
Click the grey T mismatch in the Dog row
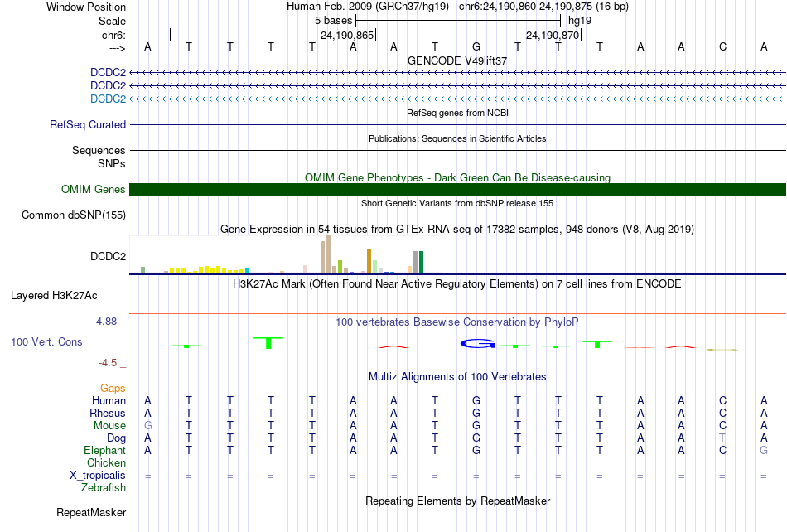pyautogui.click(x=722, y=438)
